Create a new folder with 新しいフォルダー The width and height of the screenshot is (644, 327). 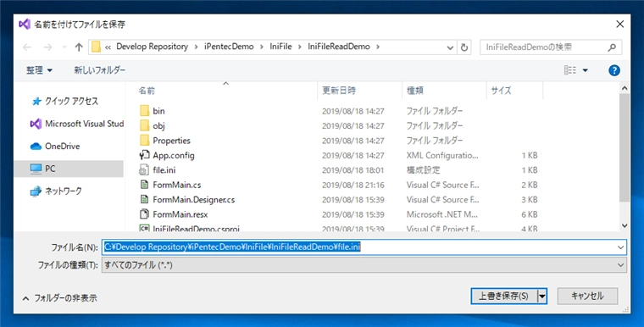[100, 70]
